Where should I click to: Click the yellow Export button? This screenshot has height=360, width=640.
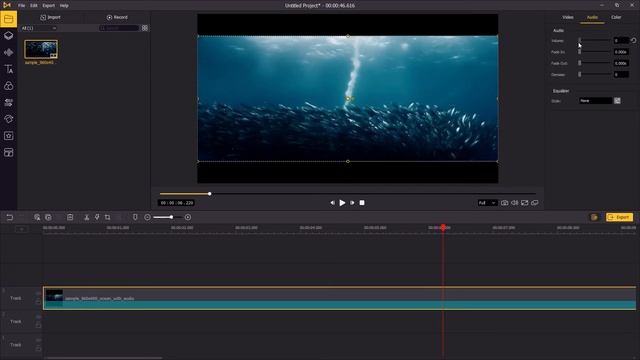(619, 218)
